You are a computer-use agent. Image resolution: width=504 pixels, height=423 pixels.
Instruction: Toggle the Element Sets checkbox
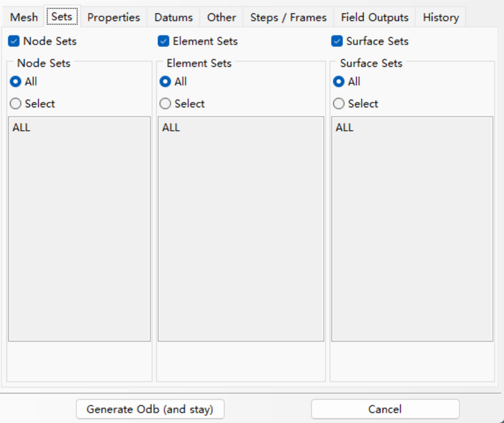coord(164,42)
